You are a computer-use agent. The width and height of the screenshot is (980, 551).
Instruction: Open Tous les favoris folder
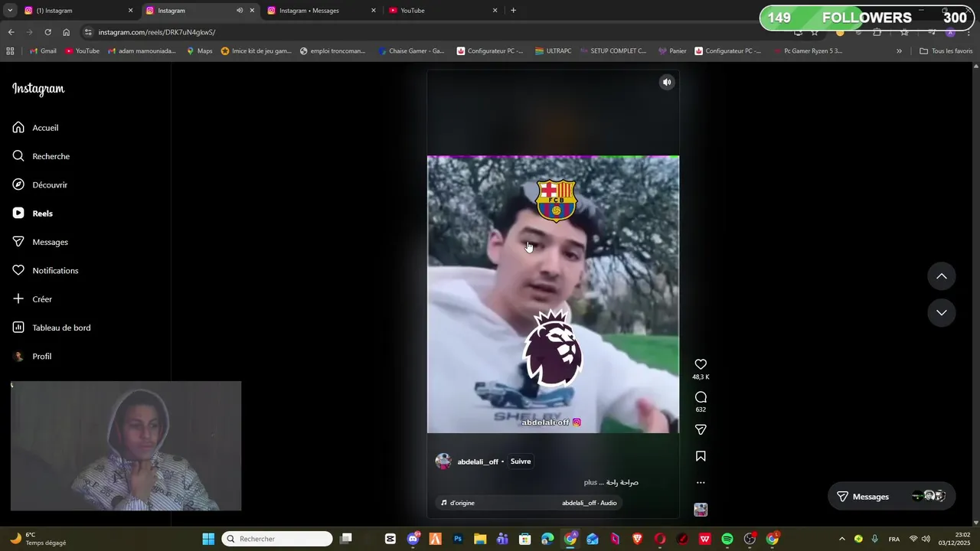pyautogui.click(x=946, y=51)
